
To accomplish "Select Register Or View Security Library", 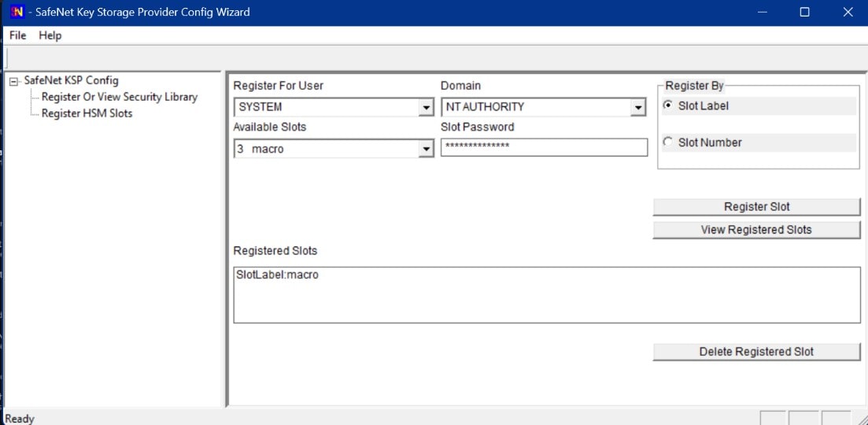I will pos(119,97).
